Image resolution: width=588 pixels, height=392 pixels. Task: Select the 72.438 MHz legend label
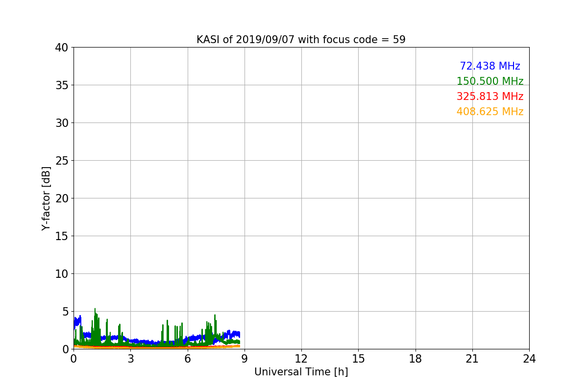tap(490, 66)
